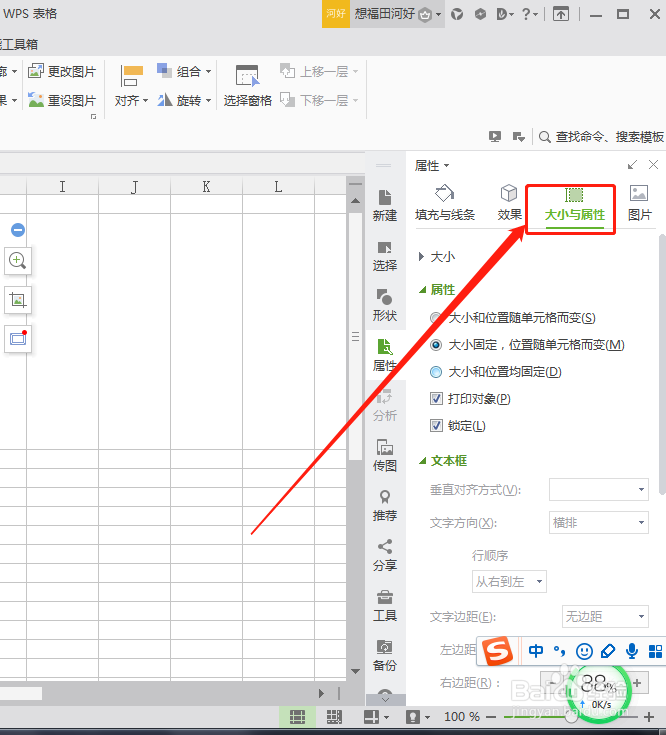Click the 推荐 sidebar icon
Image resolution: width=666 pixels, height=735 pixels.
coord(385,506)
